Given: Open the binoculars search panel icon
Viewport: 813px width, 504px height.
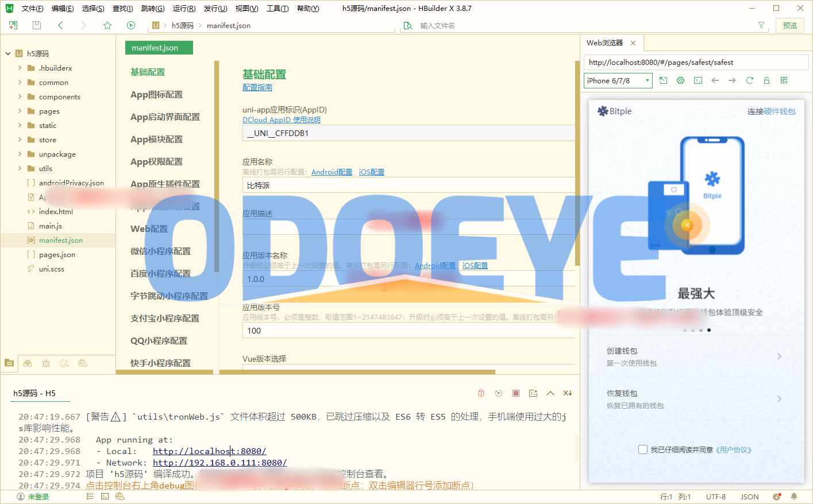Looking at the screenshot, I should [28, 363].
